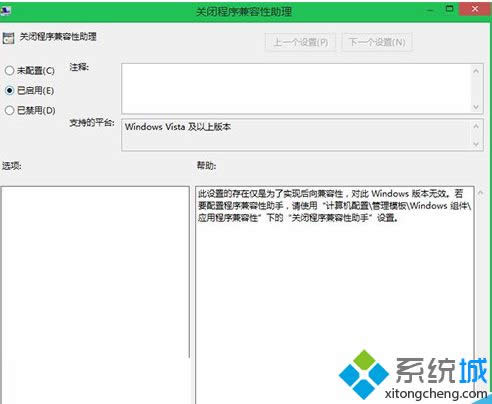The height and width of the screenshot is (404, 492).
Task: Click inside the empty 选项 options panel
Action: [x=95, y=295]
